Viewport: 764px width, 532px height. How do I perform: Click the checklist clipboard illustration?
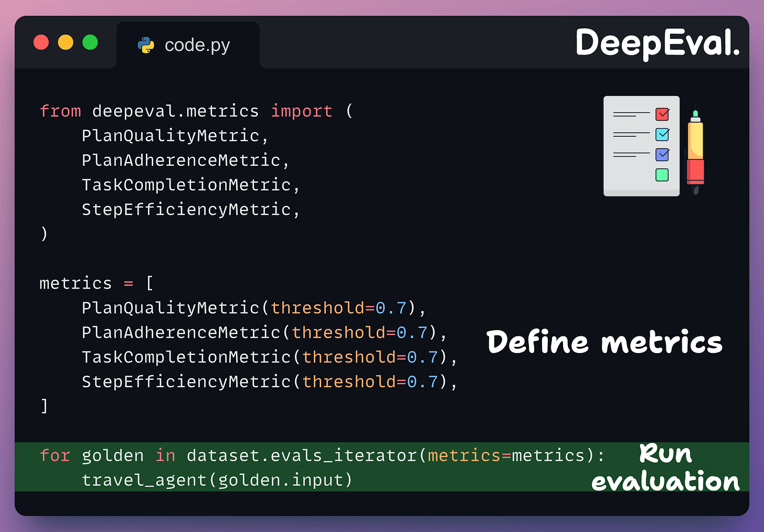641,146
